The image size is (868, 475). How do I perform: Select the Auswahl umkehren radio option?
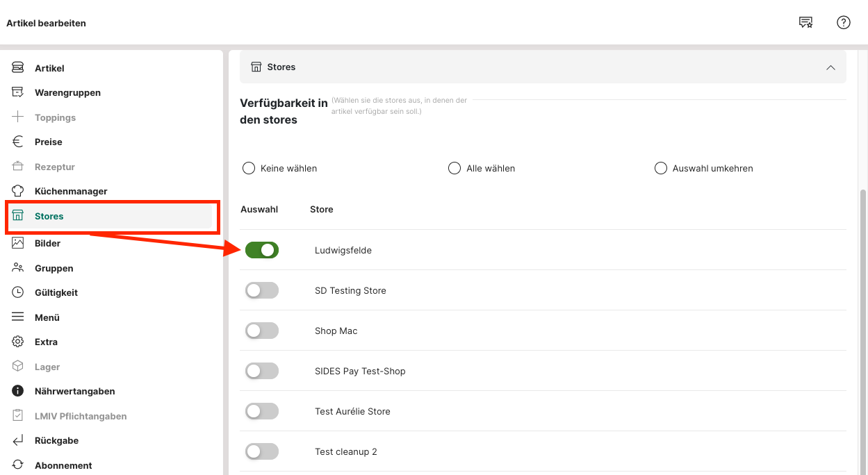(x=661, y=168)
